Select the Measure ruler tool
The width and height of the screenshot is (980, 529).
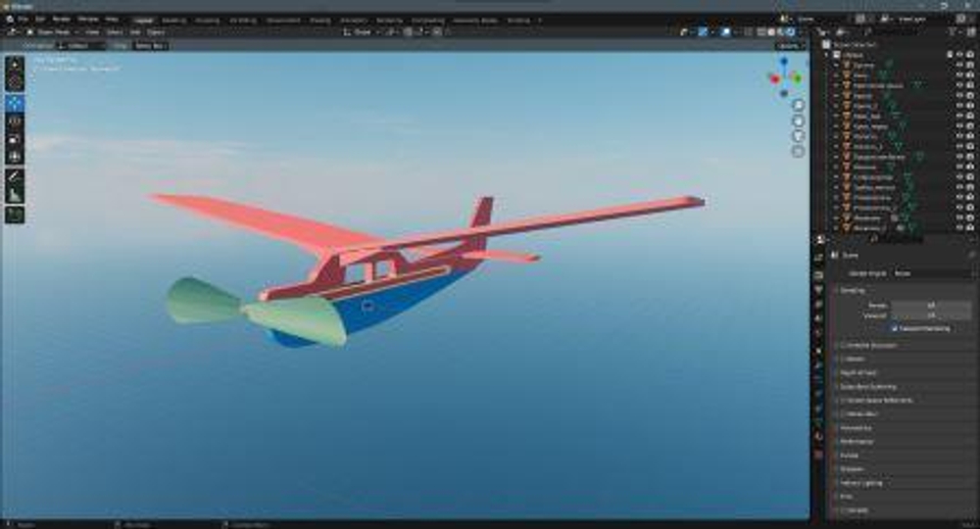(x=15, y=195)
